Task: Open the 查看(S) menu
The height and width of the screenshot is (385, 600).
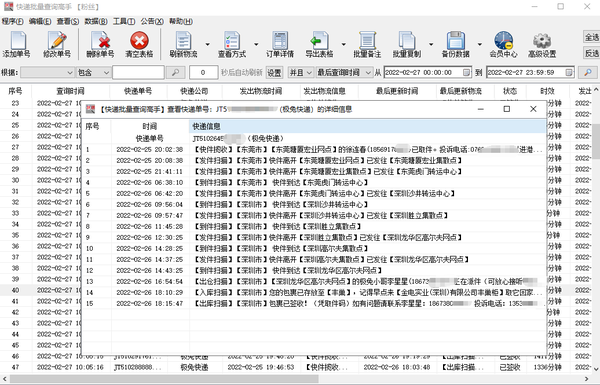Action: coord(68,21)
